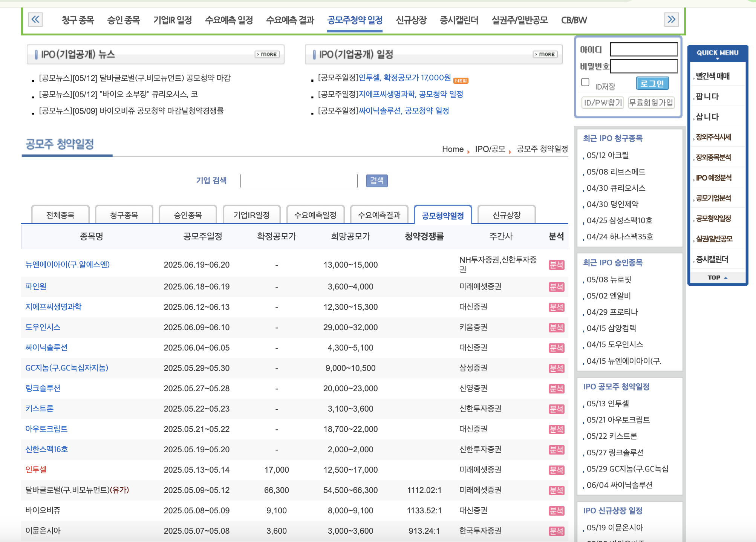
Task: Click the 검색 button
Action: (x=376, y=181)
